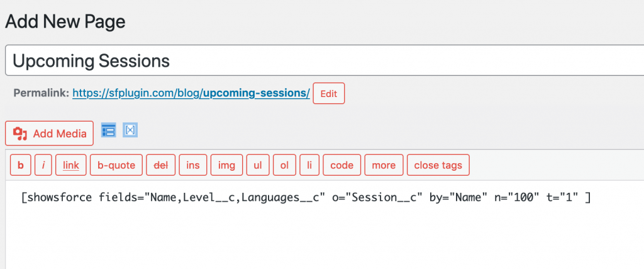644x269 pixels.
Task: Click into the Upcoming Sessions title field
Action: 325,60
